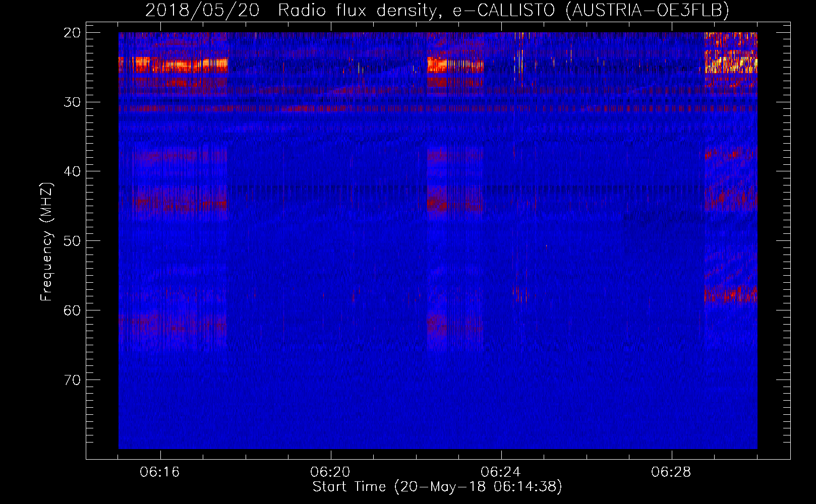Click the '50' frequency tick label
Screen dimensions: 816x504
tap(73, 240)
